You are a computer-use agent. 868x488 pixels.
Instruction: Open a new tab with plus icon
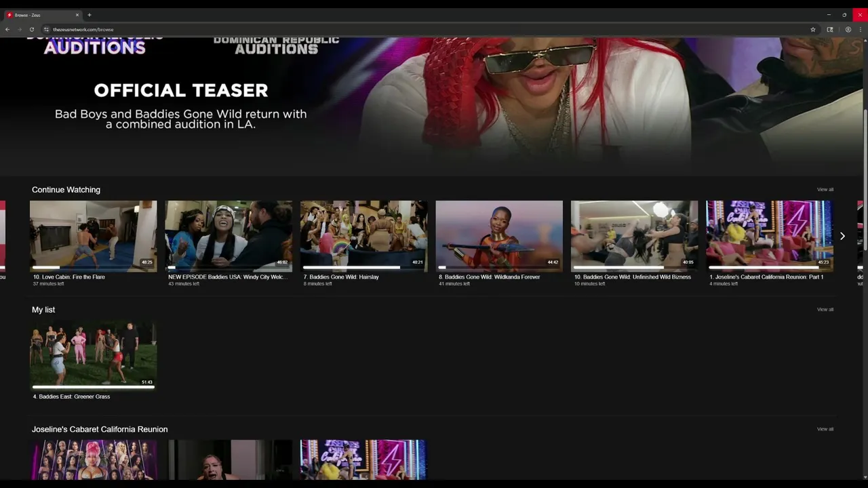89,15
